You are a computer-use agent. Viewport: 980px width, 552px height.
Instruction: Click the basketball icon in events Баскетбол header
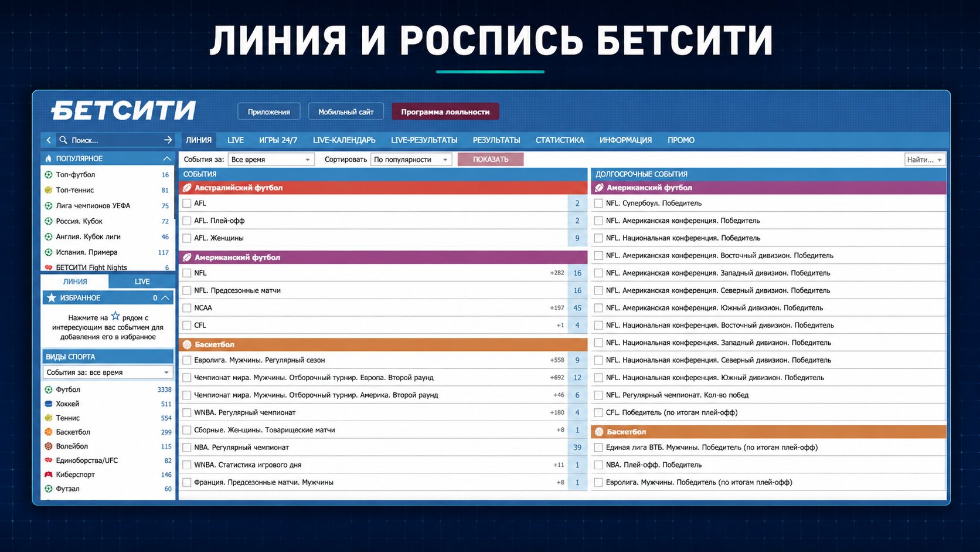click(187, 345)
